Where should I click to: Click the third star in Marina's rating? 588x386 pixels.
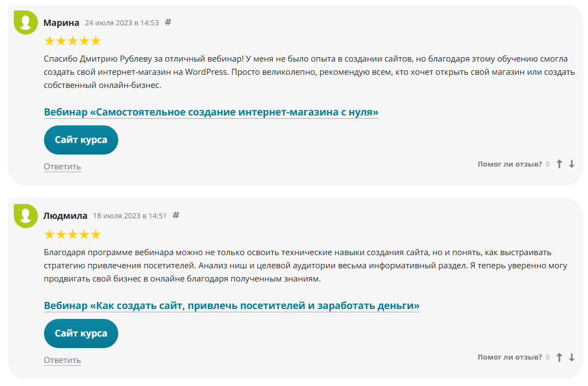click(x=72, y=40)
